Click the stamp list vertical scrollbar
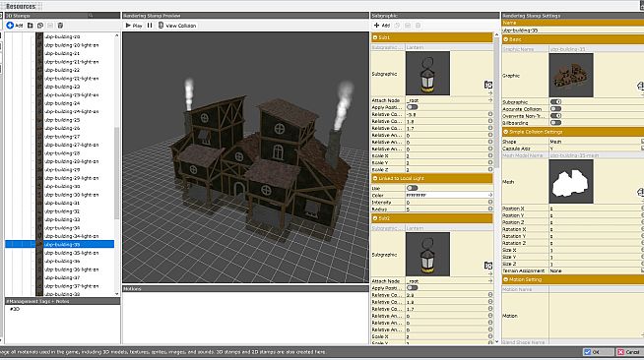This screenshot has height=360, width=644. (116, 173)
